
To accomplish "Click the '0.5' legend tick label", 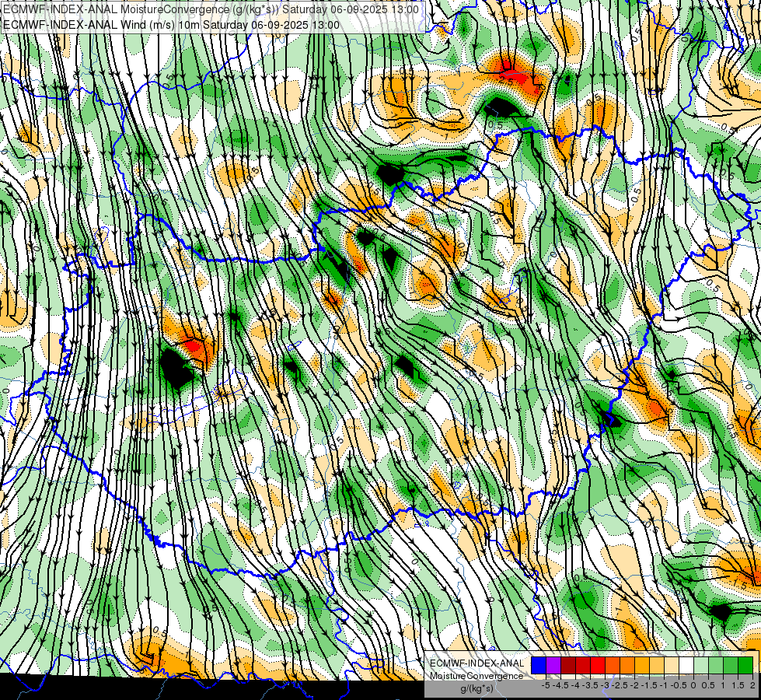I will click(708, 685).
